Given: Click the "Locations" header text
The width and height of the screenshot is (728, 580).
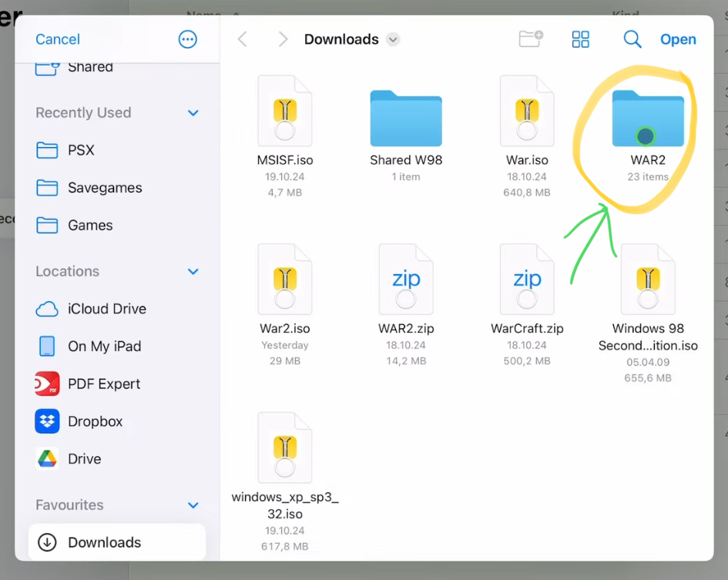Looking at the screenshot, I should 68,272.
